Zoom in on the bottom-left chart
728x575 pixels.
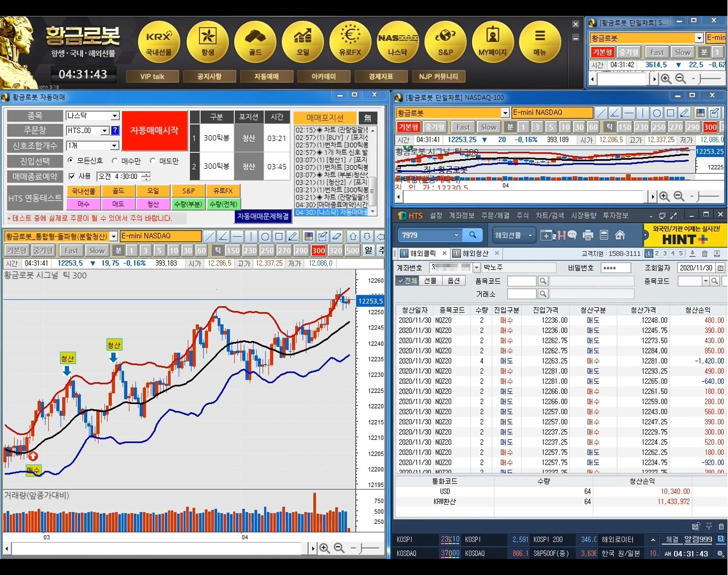click(x=324, y=548)
